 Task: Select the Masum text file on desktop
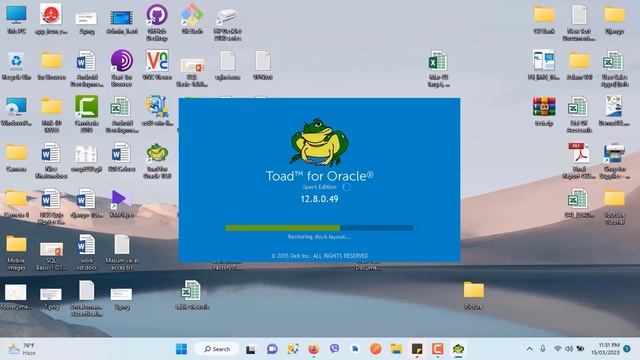tap(122, 252)
